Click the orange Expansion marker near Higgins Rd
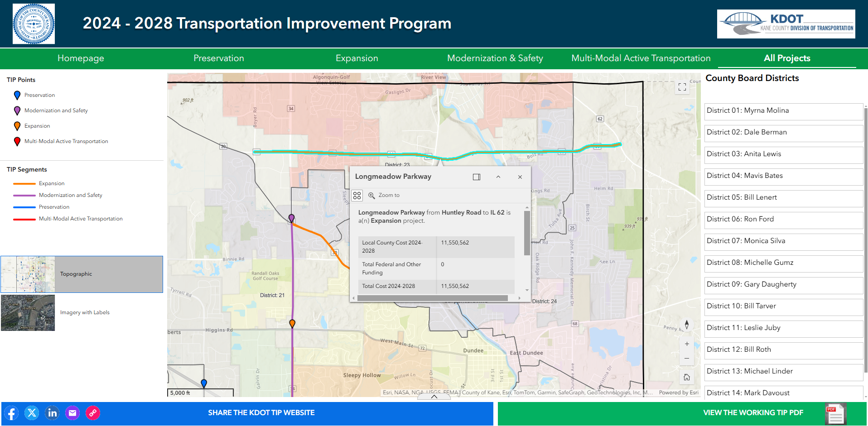Image resolution: width=868 pixels, height=426 pixels. point(292,324)
